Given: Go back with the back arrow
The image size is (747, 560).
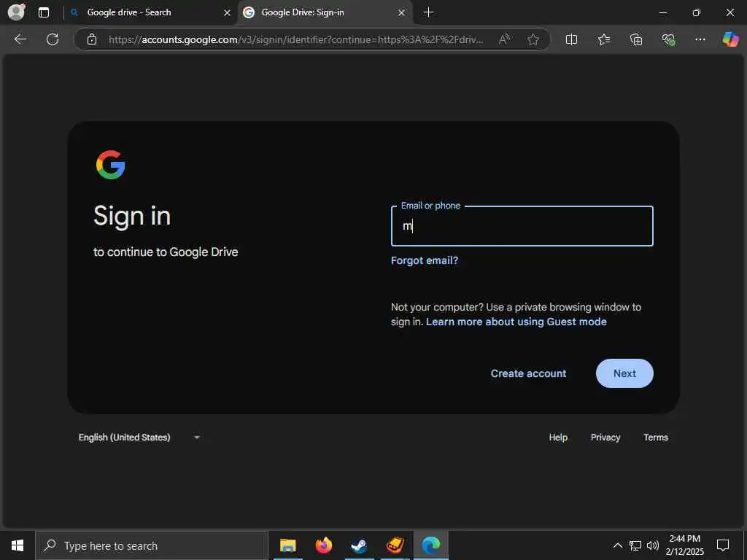Looking at the screenshot, I should [20, 39].
